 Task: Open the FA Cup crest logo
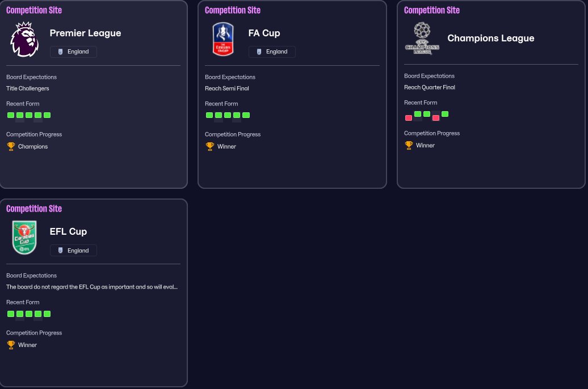tap(223, 39)
